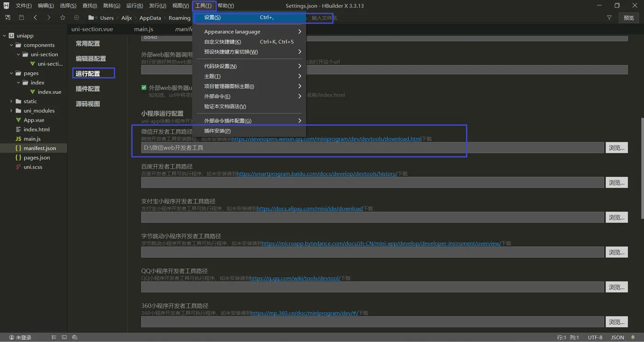
Task: Click the filter funnel icon
Action: point(609,17)
